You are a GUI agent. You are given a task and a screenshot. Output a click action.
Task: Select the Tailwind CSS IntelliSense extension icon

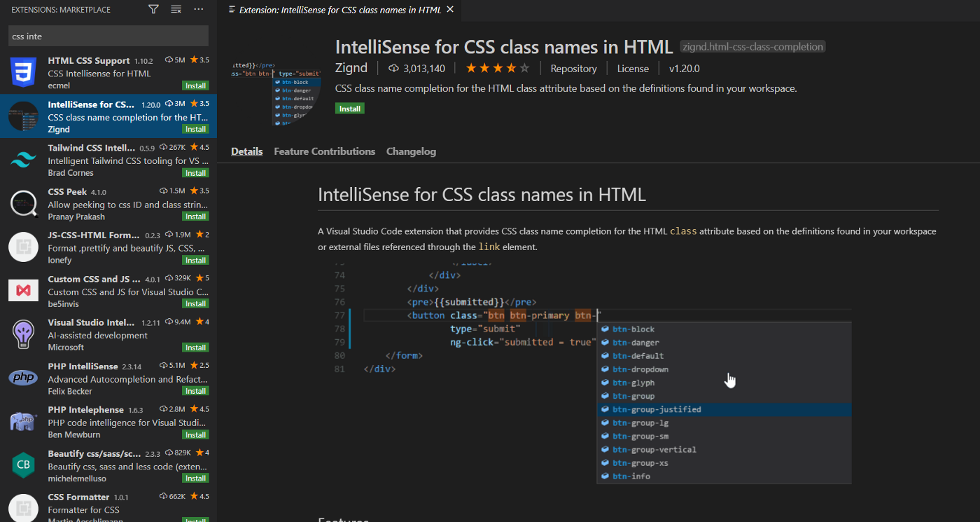[23, 160]
